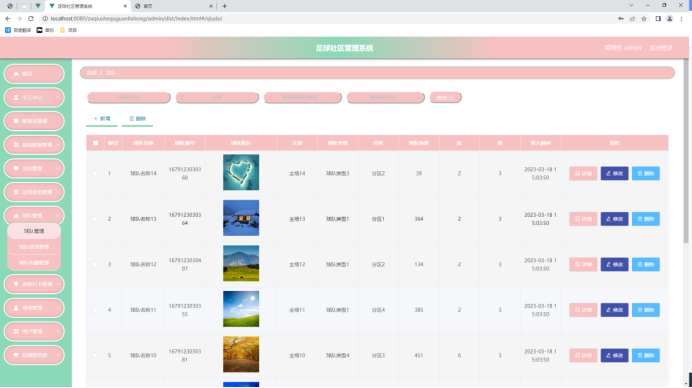
Task: Go back using the browser back arrow
Action: click(x=8, y=19)
